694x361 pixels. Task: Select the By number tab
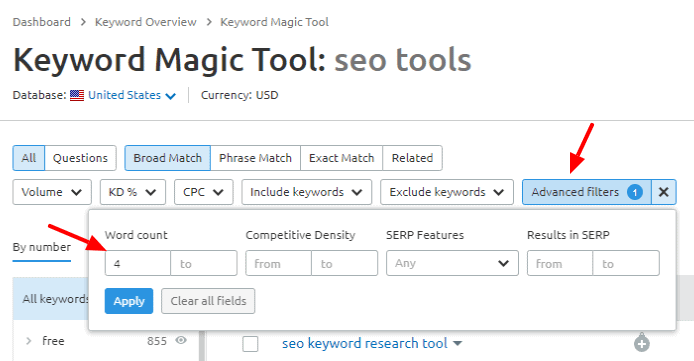point(42,247)
